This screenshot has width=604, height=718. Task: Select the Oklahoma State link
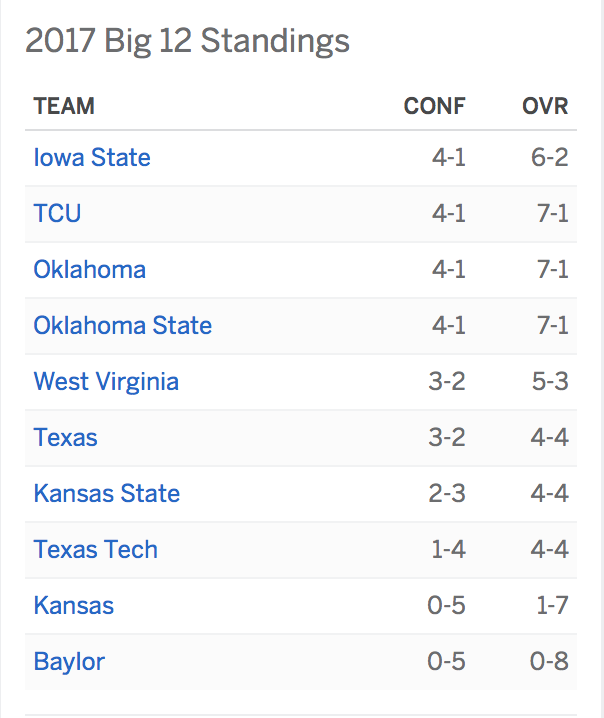pyautogui.click(x=123, y=325)
